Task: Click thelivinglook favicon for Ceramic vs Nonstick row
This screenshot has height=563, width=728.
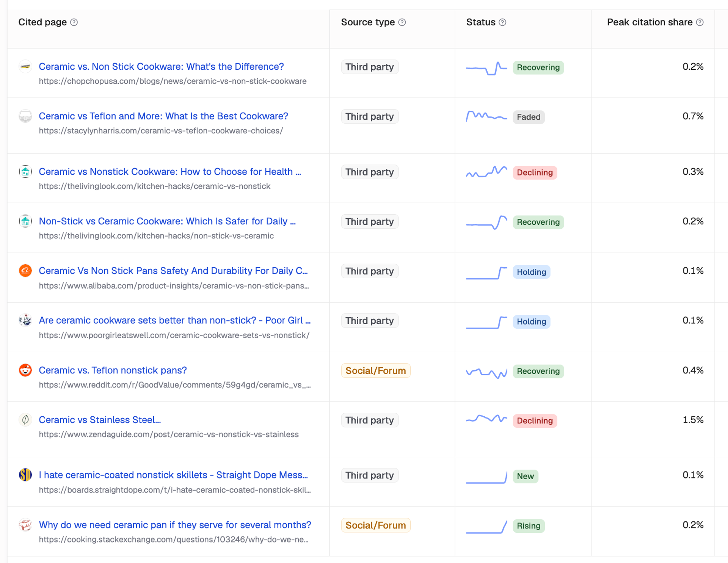Action: tap(25, 172)
